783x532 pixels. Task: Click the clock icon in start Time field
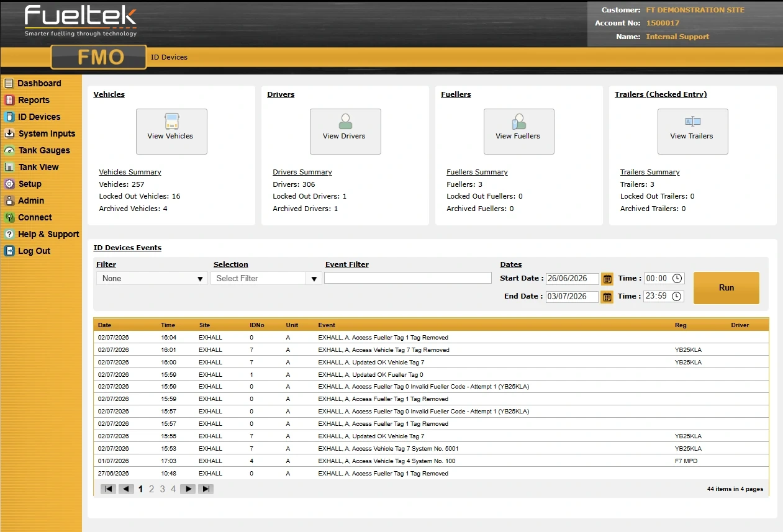tap(677, 279)
